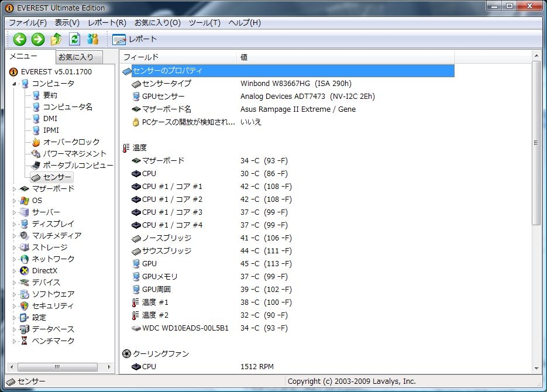This screenshot has height=392, width=547.
Task: Click the WDC WD10EADS-00L5B1 drive icon
Action: pos(136,328)
